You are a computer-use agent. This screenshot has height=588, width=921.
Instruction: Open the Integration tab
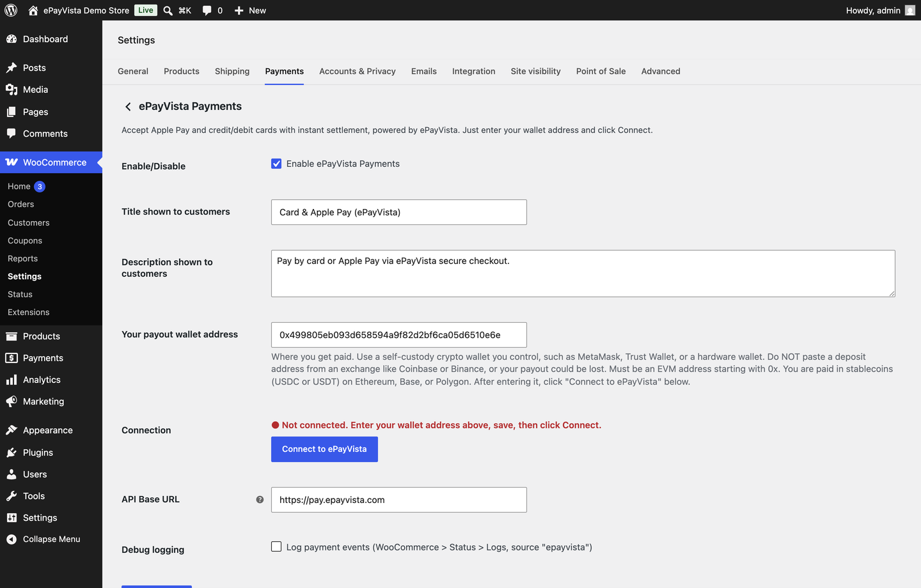(474, 71)
